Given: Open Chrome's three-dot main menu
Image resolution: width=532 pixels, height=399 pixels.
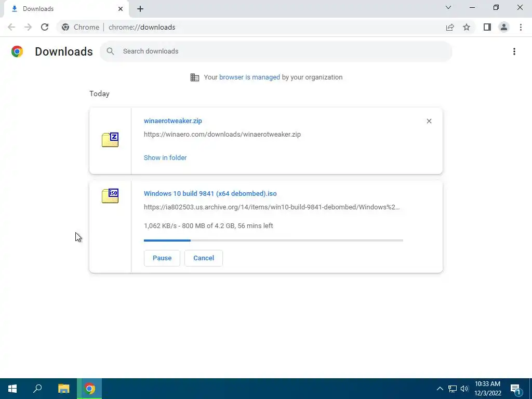Looking at the screenshot, I should (521, 27).
